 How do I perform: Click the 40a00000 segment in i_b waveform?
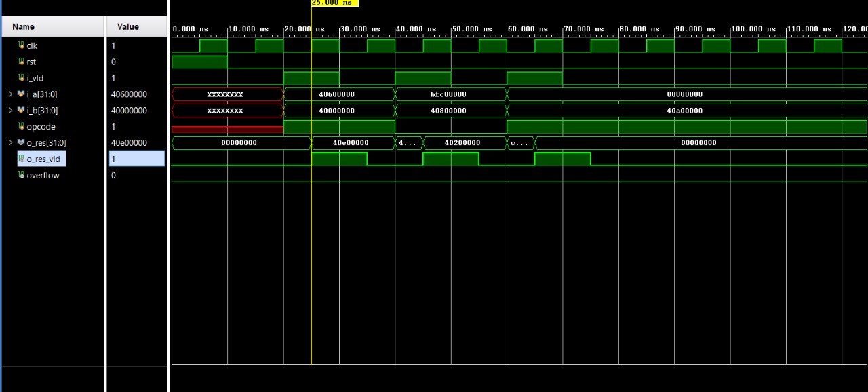pyautogui.click(x=685, y=111)
